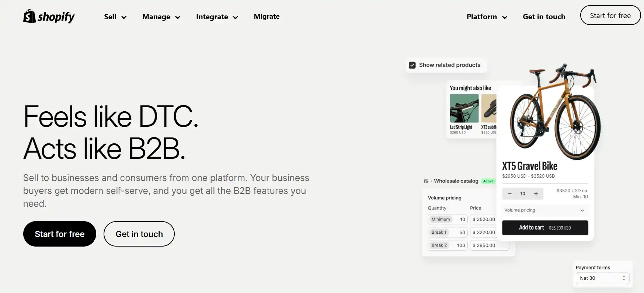Click Add to cart button
The height and width of the screenshot is (293, 644).
point(545,228)
